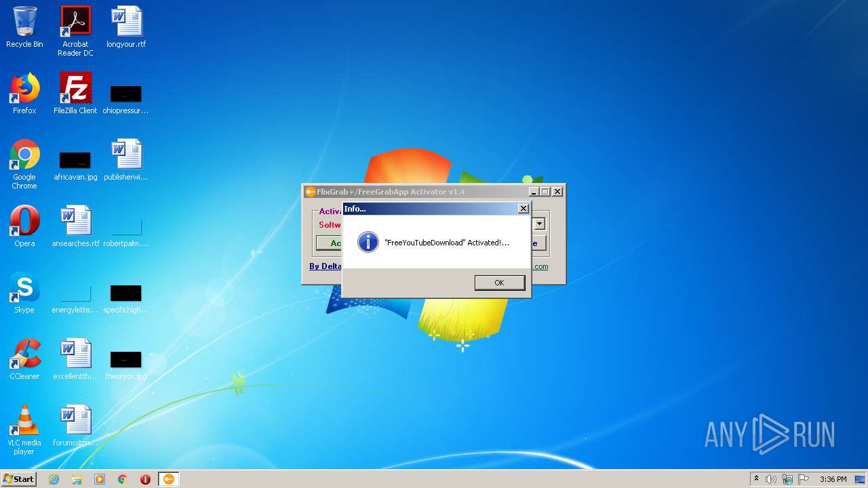This screenshot has width=868, height=488.
Task: Select Acrobat Reader DC desktop icon
Action: (x=75, y=31)
